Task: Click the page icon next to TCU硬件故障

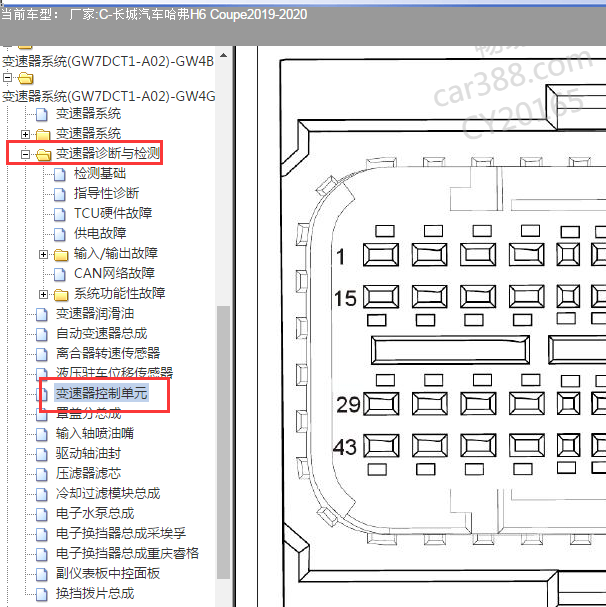Action: click(60, 214)
